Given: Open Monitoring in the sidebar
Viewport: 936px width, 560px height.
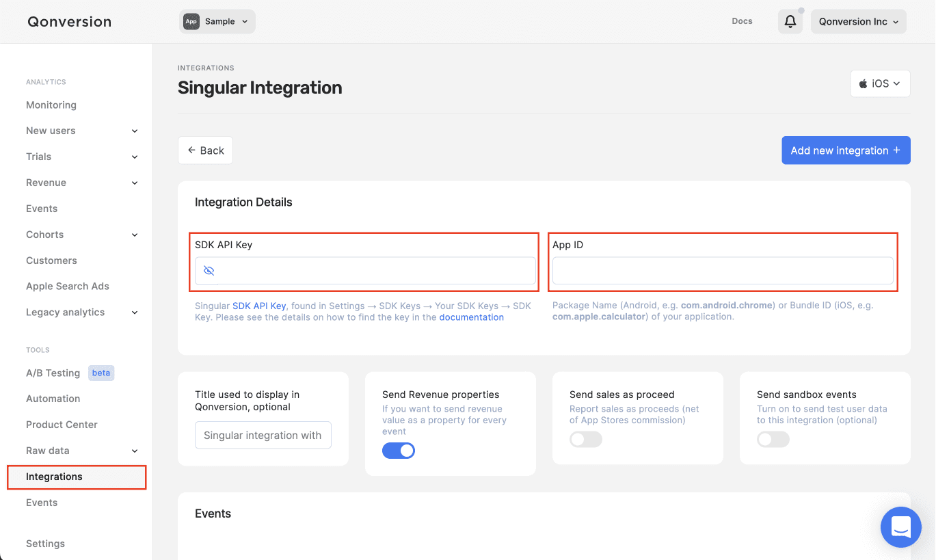Looking at the screenshot, I should 51,105.
